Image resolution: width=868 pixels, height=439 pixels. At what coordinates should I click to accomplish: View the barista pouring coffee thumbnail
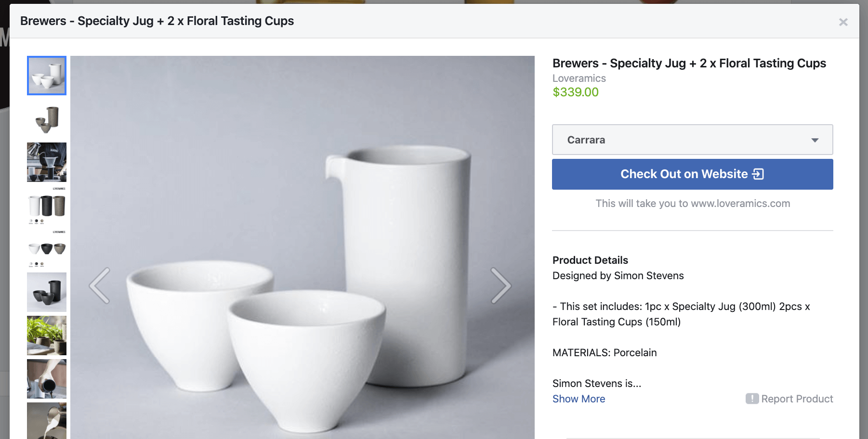coord(47,162)
